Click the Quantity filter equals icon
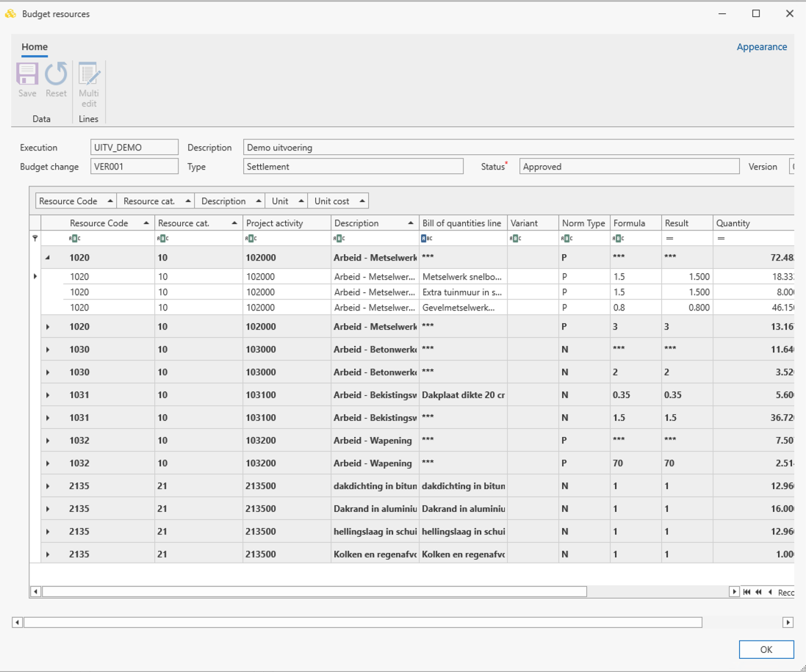 (x=722, y=239)
